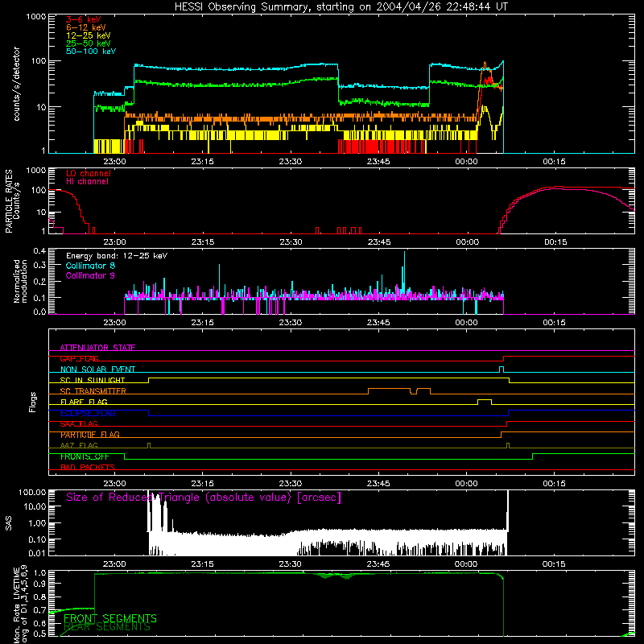
Task: Click the short pulse on the NON_SOLAR_EVENT line
Action: pos(501,367)
